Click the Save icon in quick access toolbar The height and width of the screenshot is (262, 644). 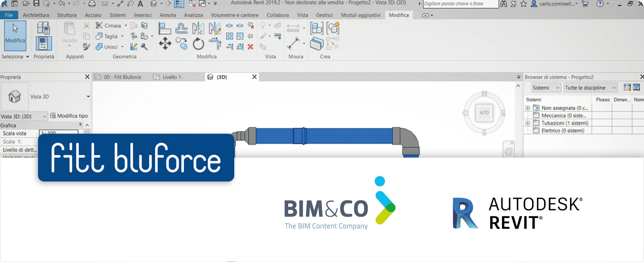[x=36, y=4]
